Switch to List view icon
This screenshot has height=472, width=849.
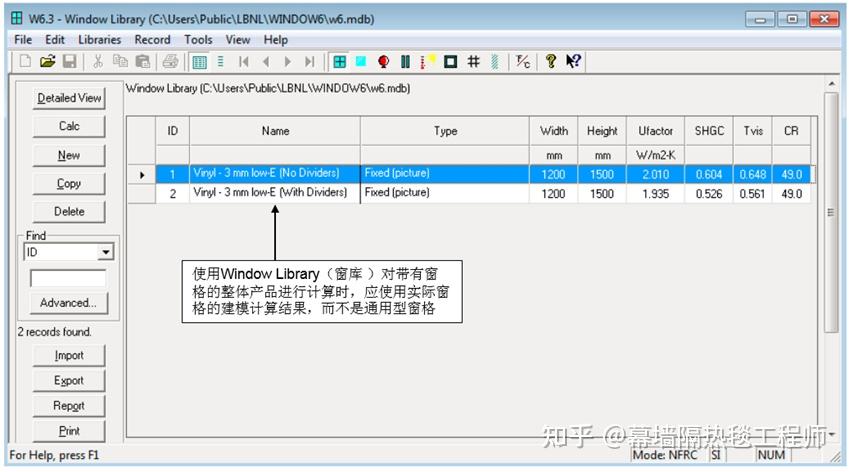pos(199,62)
